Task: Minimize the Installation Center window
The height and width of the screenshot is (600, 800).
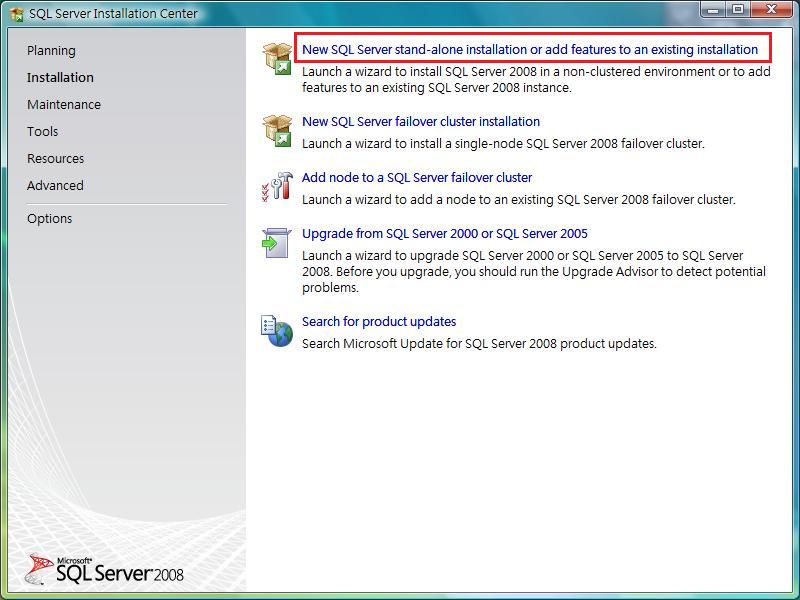Action: click(713, 10)
